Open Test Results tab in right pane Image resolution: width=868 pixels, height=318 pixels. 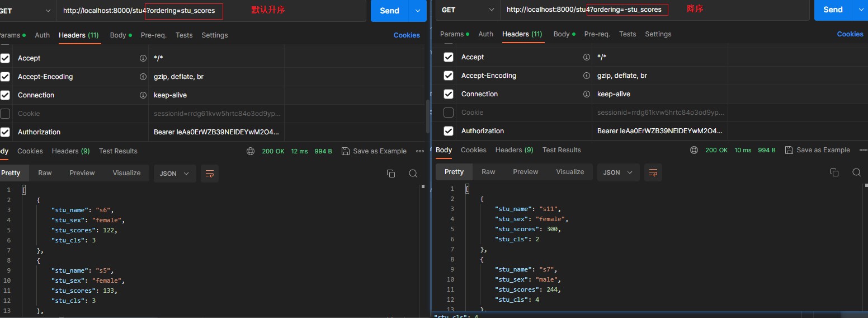pos(562,150)
